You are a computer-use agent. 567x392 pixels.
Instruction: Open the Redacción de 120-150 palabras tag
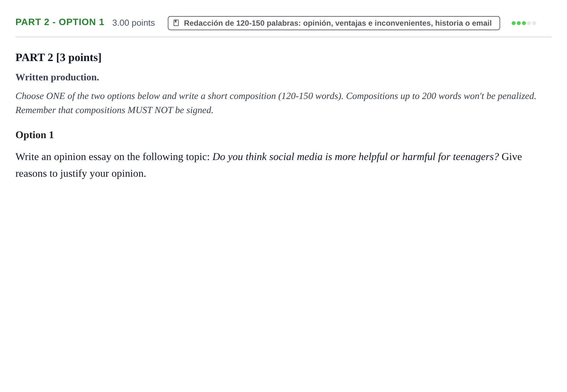point(334,23)
